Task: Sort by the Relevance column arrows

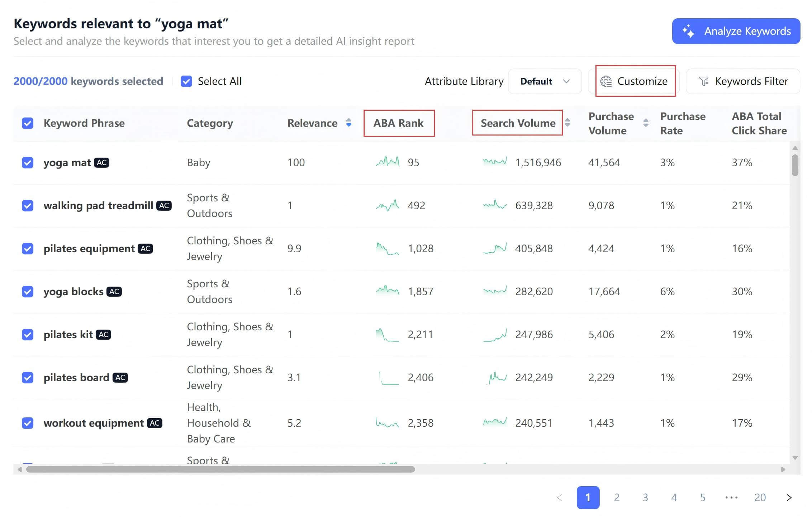Action: point(348,123)
